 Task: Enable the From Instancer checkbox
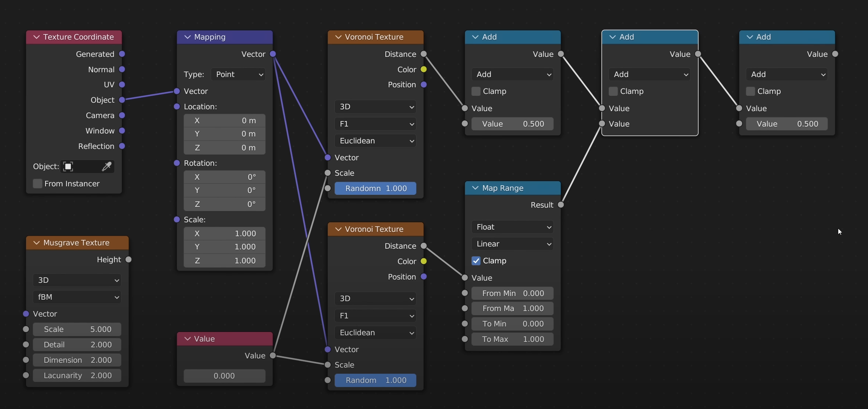37,183
